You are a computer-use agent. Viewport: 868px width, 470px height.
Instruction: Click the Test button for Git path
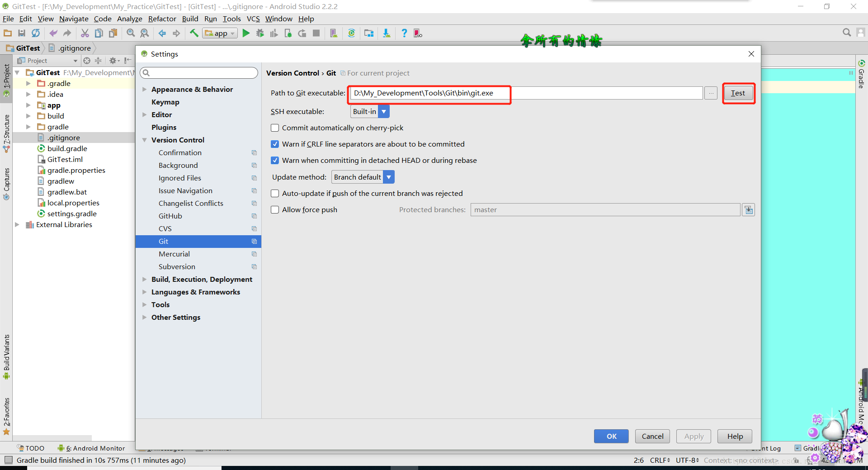coord(738,93)
